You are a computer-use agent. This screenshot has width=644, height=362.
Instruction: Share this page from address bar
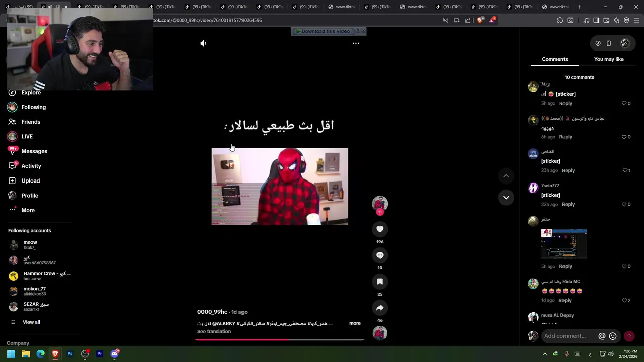coord(468,20)
